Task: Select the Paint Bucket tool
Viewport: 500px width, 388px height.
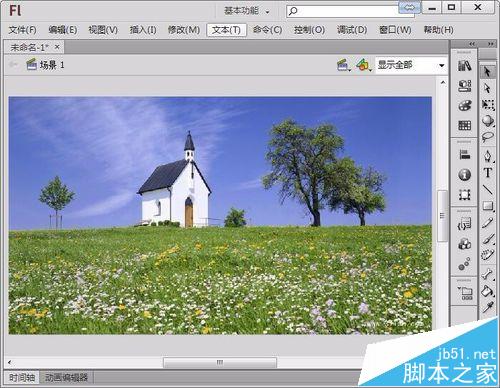Action: click(488, 291)
